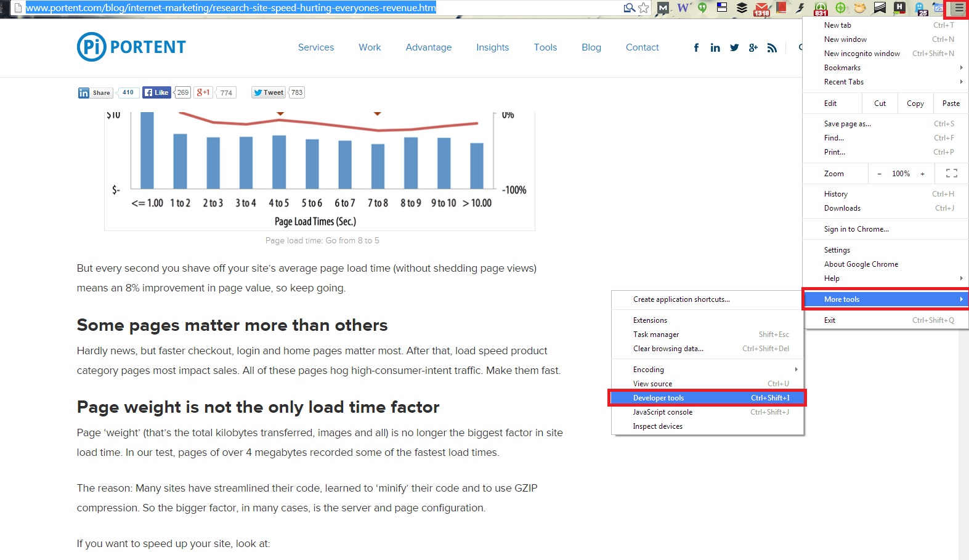
Task: Click the Gmail extension icon showing 1318
Action: point(762,9)
